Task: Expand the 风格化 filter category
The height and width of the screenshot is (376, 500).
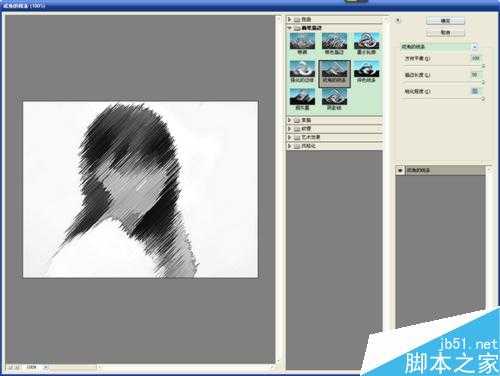Action: (x=289, y=146)
